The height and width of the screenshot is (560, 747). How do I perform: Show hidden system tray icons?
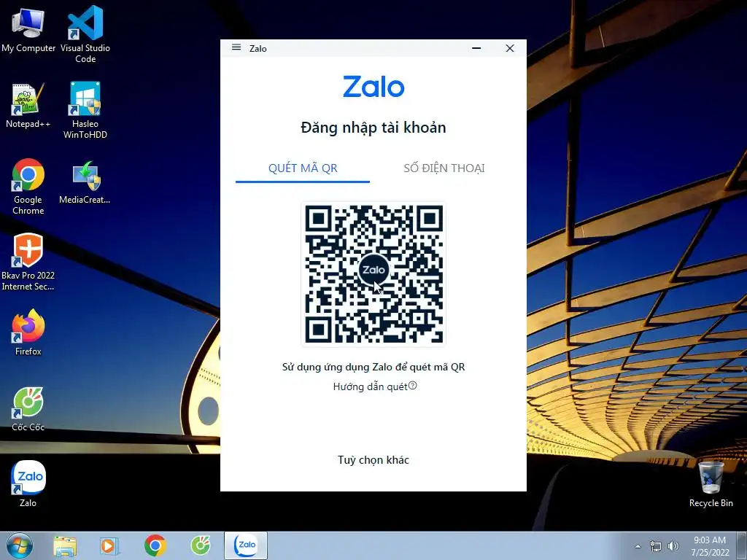pyautogui.click(x=638, y=546)
